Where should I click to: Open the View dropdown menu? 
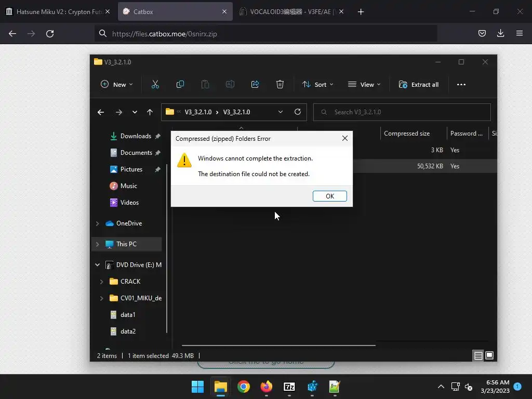pos(364,85)
